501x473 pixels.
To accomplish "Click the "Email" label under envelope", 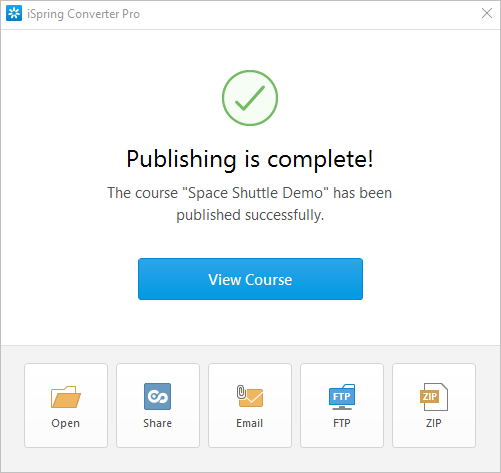I will [x=250, y=423].
